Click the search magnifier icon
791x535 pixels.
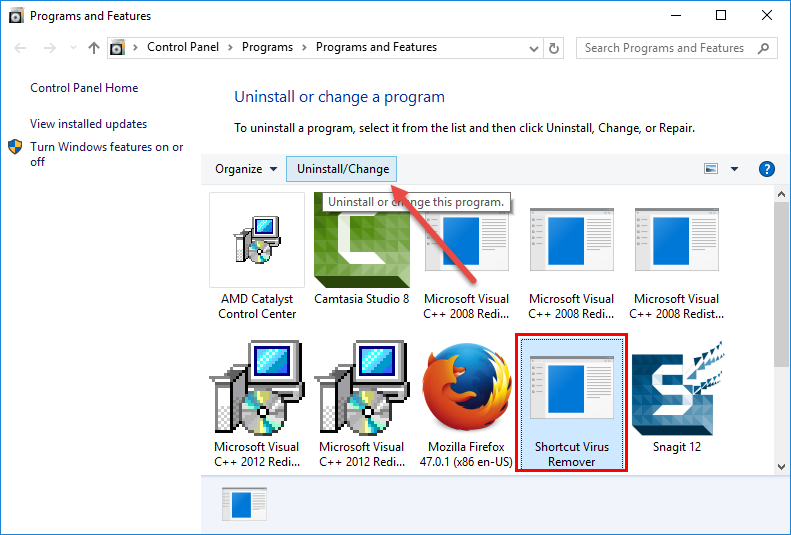763,48
